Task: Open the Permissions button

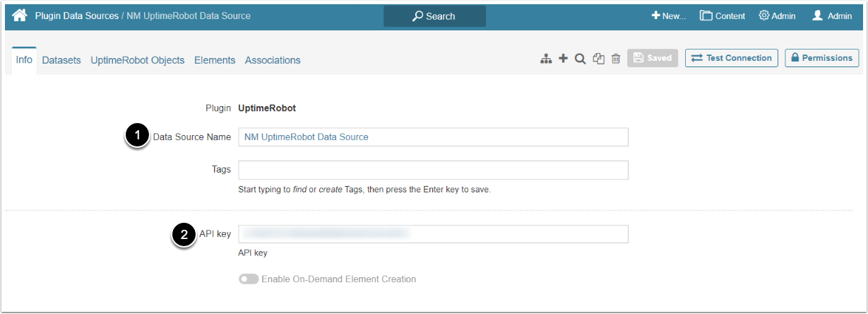Action: click(821, 58)
